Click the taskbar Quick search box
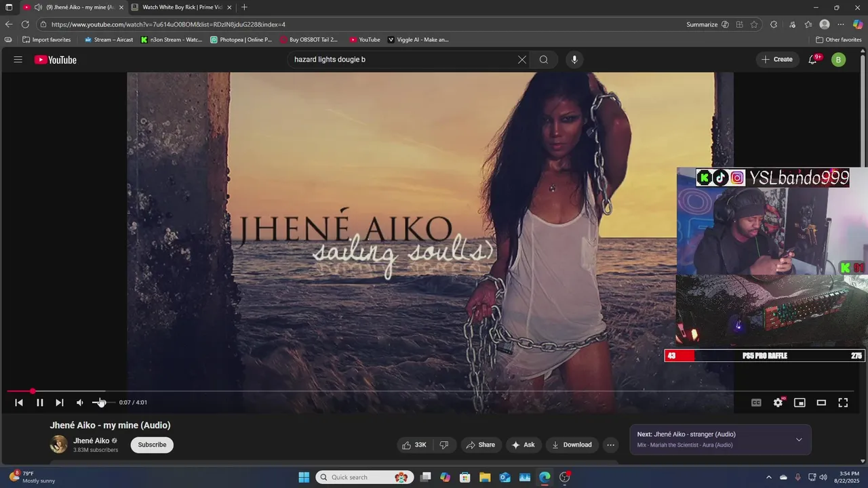The height and width of the screenshot is (488, 868). coord(364,477)
